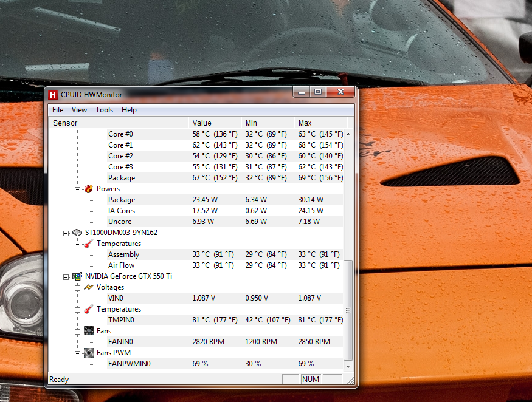The height and width of the screenshot is (402, 532).
Task: Collapse the hard drive Temperatures node
Action: tap(77, 244)
